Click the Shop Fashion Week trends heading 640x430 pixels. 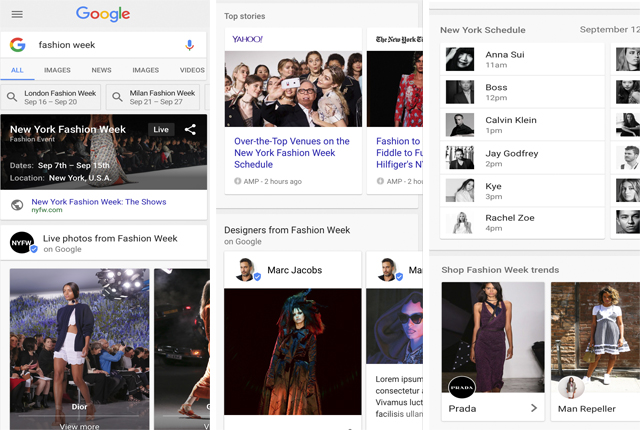coord(500,270)
